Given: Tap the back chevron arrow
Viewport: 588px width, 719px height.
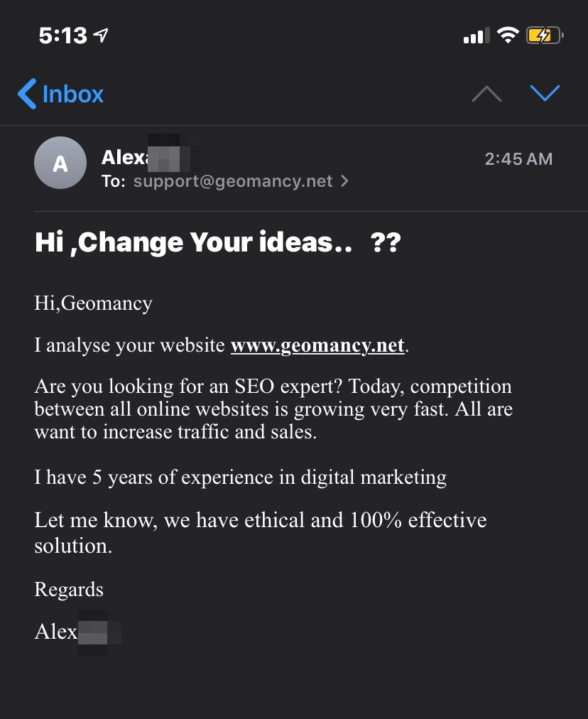Looking at the screenshot, I should (x=27, y=94).
